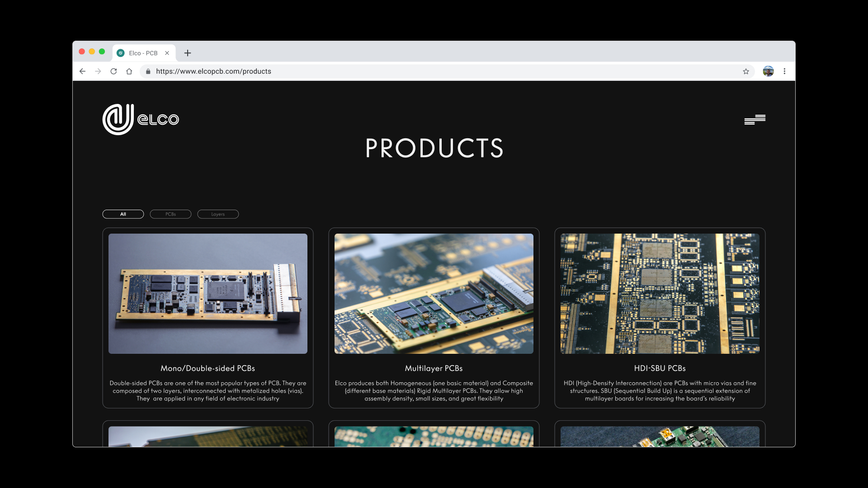
Task: Reload the page
Action: (x=113, y=71)
